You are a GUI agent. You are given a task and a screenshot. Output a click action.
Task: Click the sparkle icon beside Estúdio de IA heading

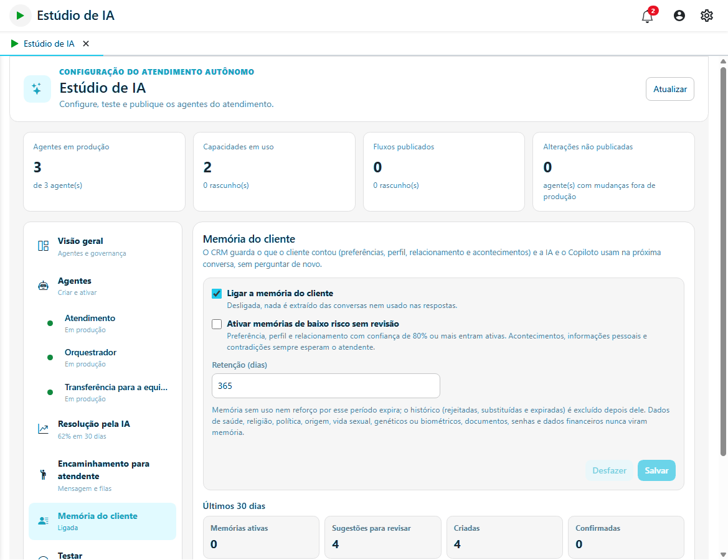tap(37, 88)
